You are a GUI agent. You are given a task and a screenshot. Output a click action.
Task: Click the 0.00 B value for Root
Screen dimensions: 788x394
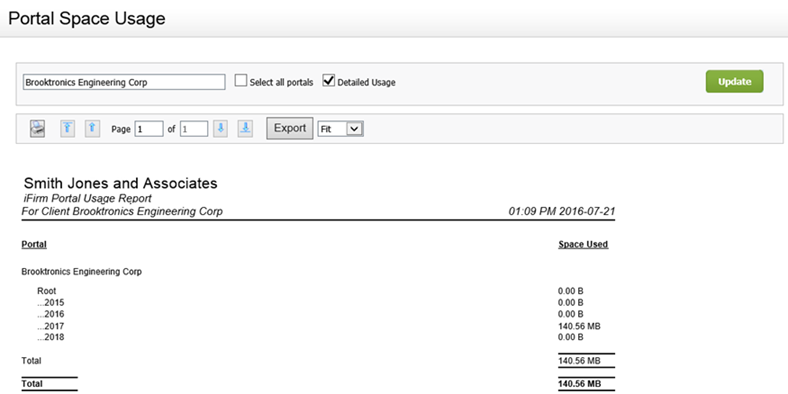point(570,291)
